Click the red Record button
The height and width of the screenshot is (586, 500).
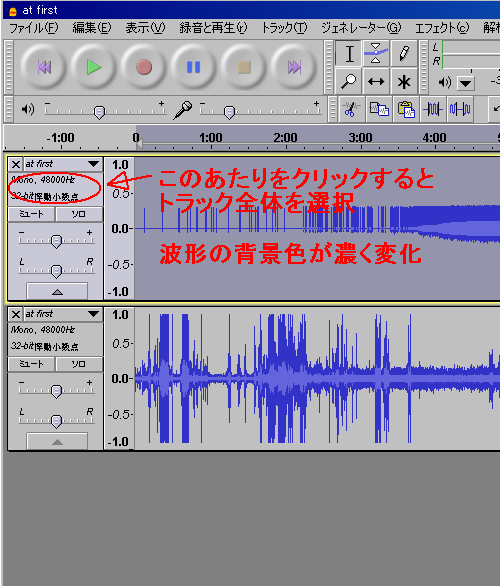(144, 67)
